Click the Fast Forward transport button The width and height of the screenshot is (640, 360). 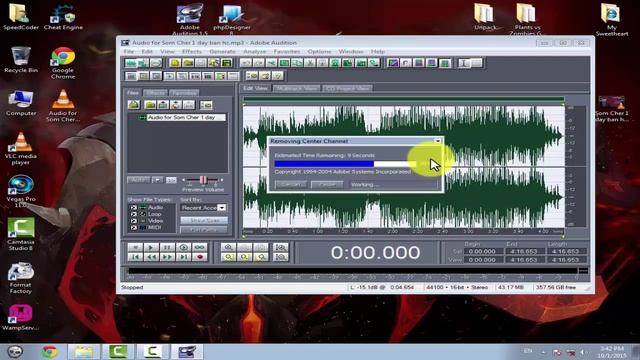pyautogui.click(x=167, y=257)
